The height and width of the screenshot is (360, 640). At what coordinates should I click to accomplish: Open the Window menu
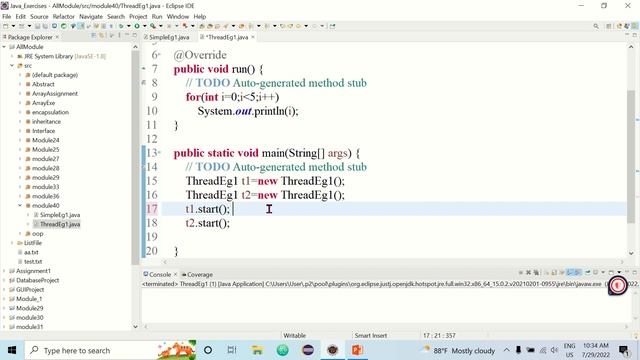click(x=178, y=16)
